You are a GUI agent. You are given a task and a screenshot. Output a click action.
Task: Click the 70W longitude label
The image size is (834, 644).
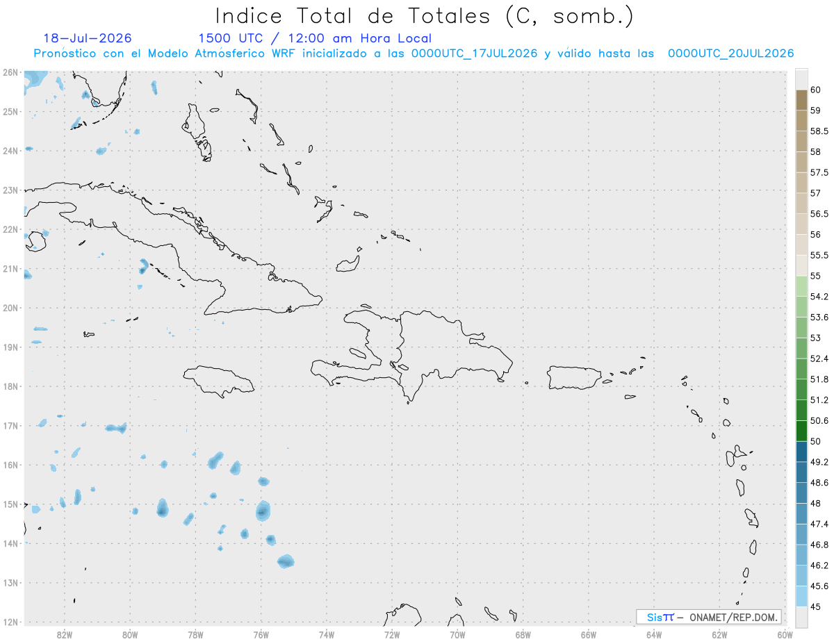pos(457,634)
